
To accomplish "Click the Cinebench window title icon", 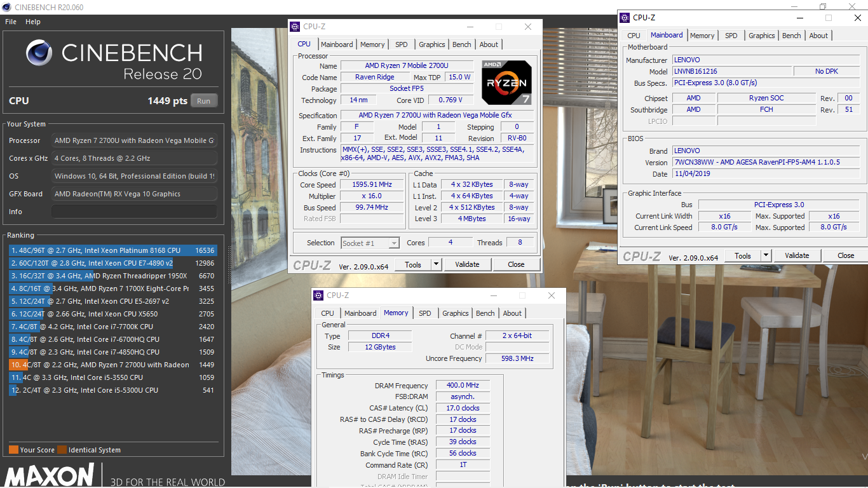I will pos(6,7).
